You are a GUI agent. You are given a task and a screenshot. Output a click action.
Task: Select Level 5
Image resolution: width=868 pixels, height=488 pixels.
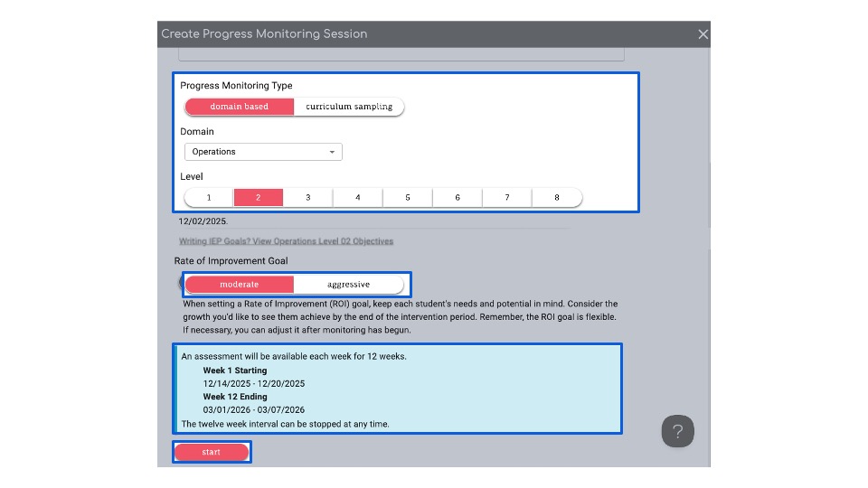point(408,198)
